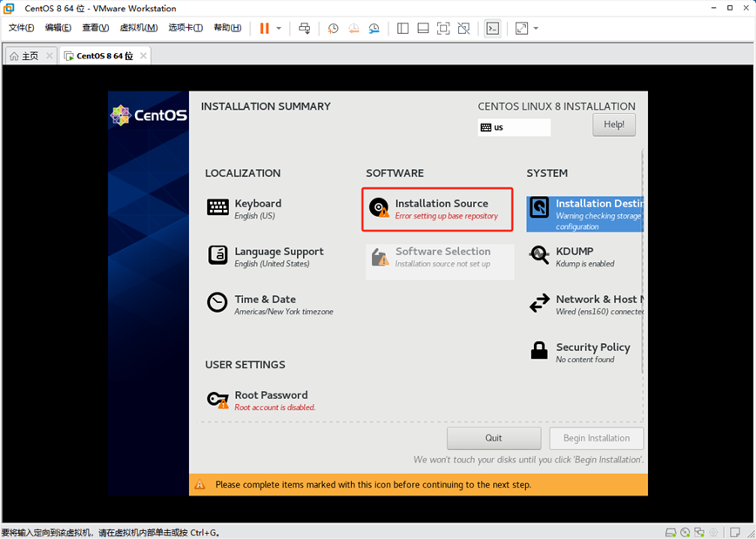Screen dimensions: 756x539
Task: Click the Installation Source disc icon
Action: (379, 208)
